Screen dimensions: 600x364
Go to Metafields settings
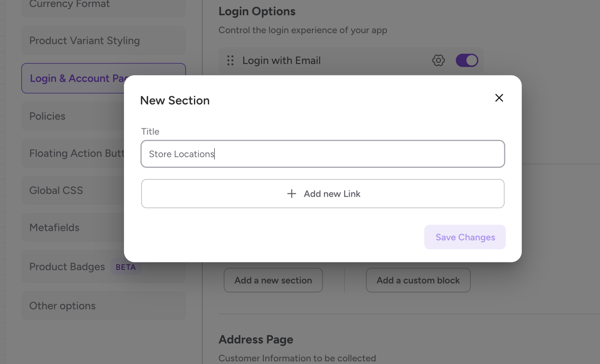pyautogui.click(x=54, y=228)
